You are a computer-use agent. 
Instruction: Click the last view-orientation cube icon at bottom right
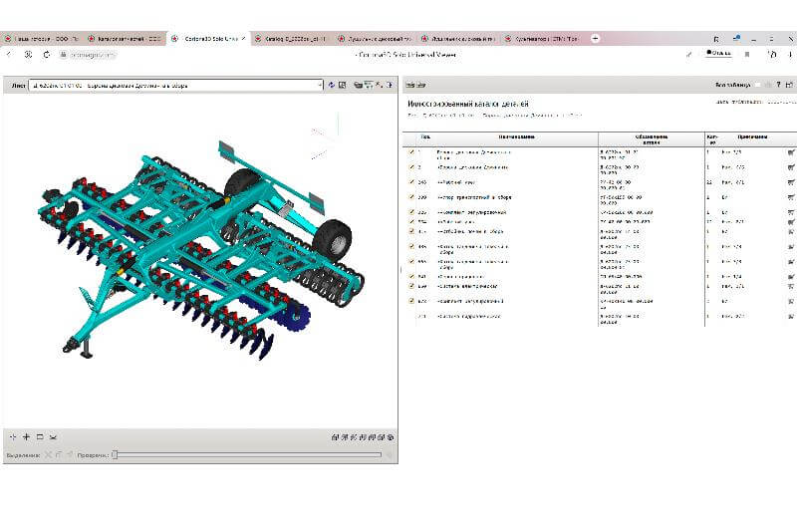tap(391, 437)
